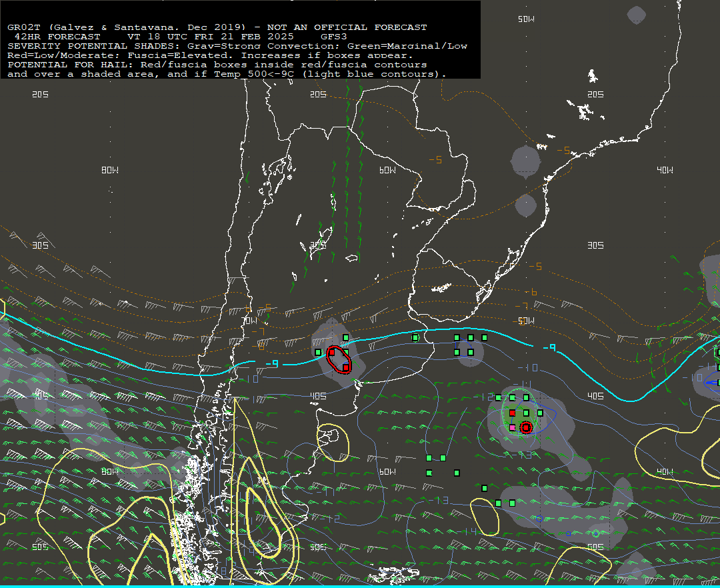The height and width of the screenshot is (588, 720).
Task: Click the '42HR FORECAST' label
Action: [57, 36]
